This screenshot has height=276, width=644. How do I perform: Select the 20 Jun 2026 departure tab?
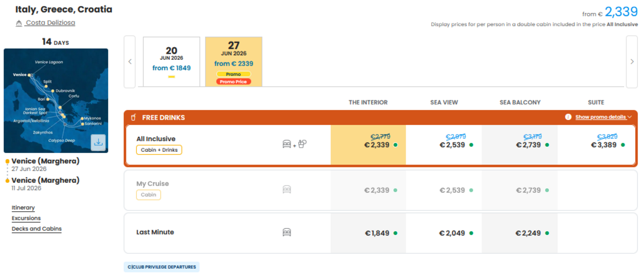click(171, 62)
